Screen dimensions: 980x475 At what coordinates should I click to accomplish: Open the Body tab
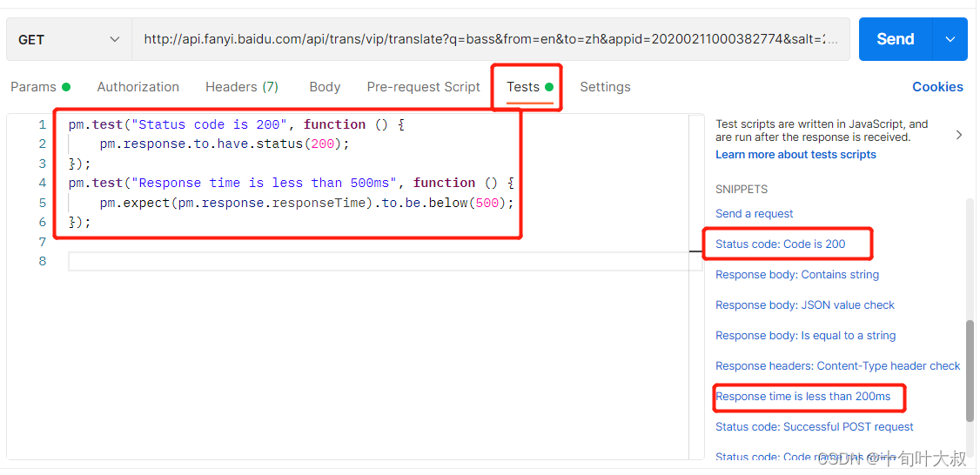(325, 87)
